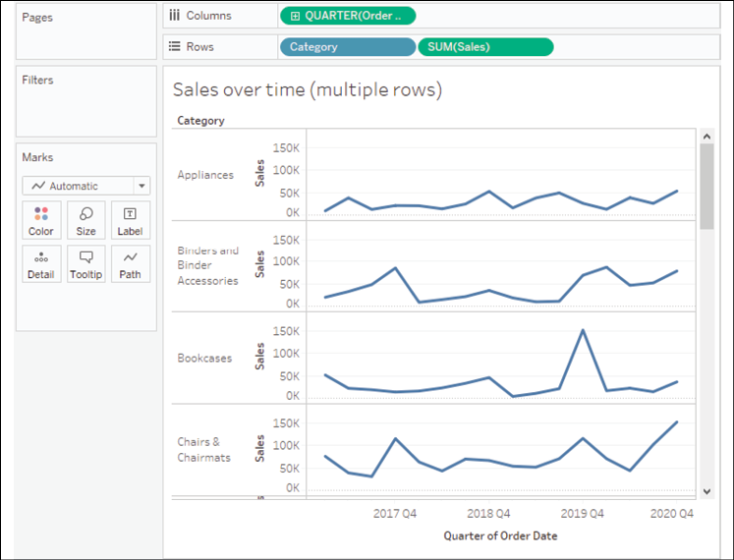Viewport: 734px width, 560px height.
Task: Click the Sales over time title
Action: (x=307, y=90)
